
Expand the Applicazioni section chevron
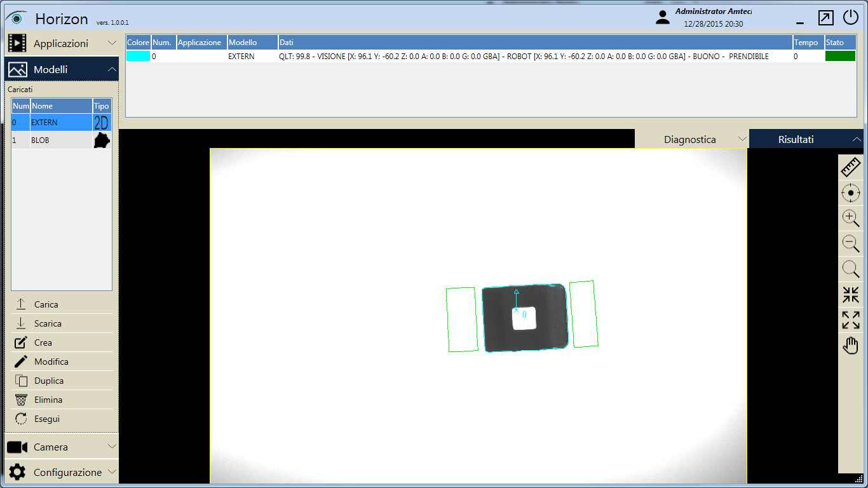click(x=112, y=43)
